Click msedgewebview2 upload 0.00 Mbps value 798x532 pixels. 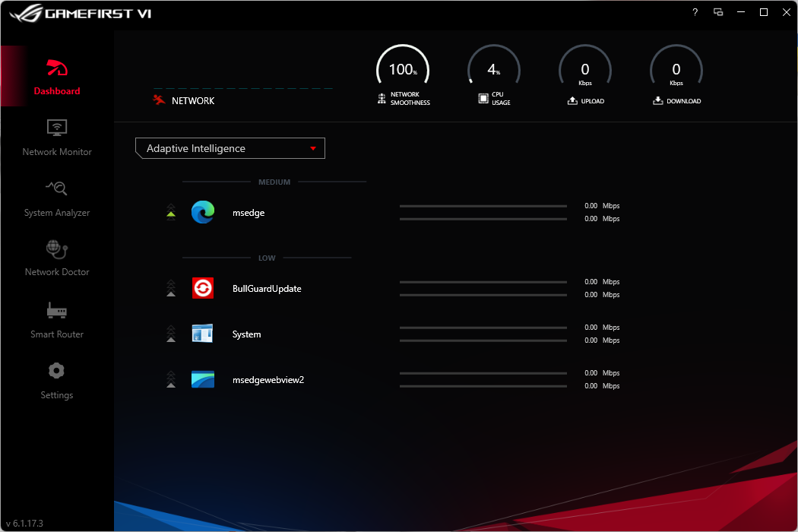tap(602, 373)
